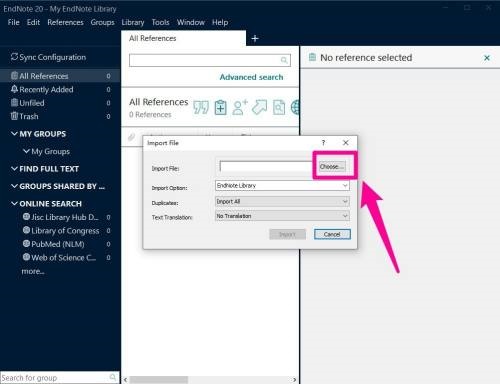Open the Tools menu
The image size is (500, 384).
click(160, 22)
